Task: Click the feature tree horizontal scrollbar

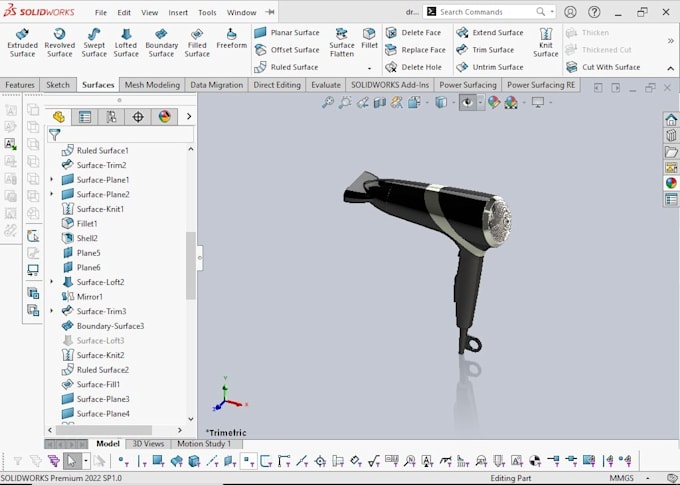Action: pos(104,430)
